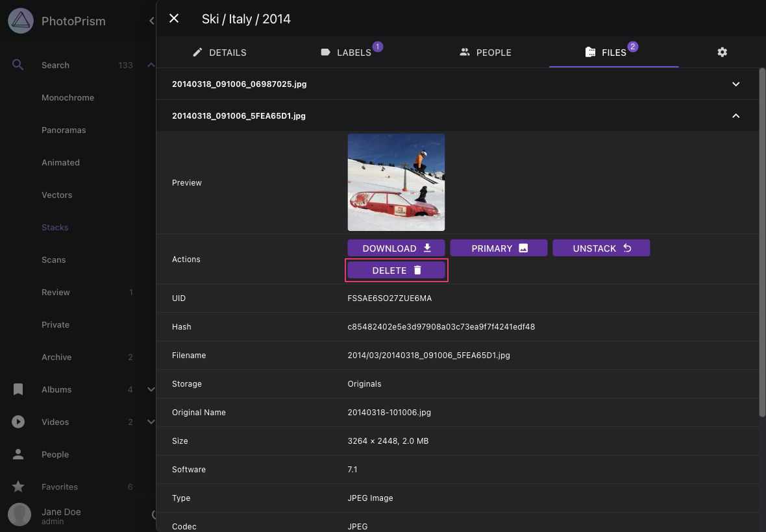Click the Favorites star icon

(18, 487)
